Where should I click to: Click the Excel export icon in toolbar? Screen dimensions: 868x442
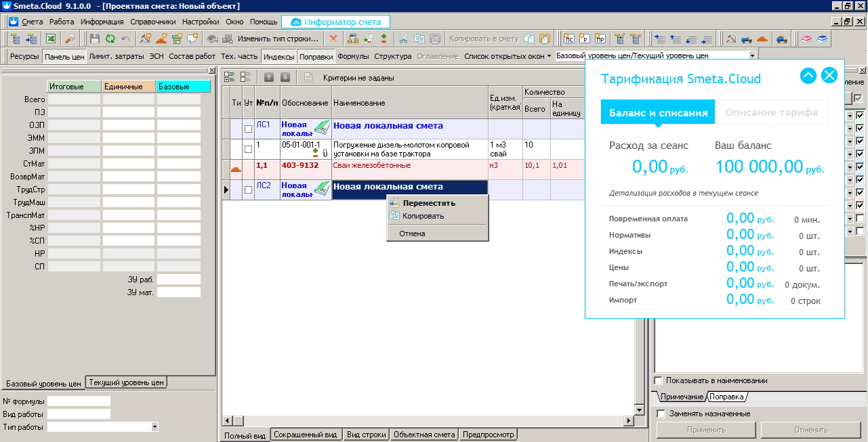click(51, 39)
